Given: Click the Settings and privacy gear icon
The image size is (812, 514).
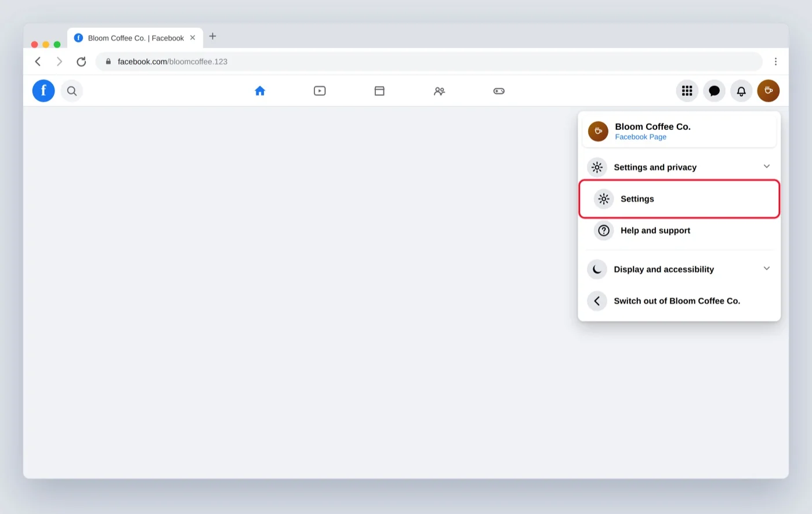Looking at the screenshot, I should [x=597, y=167].
